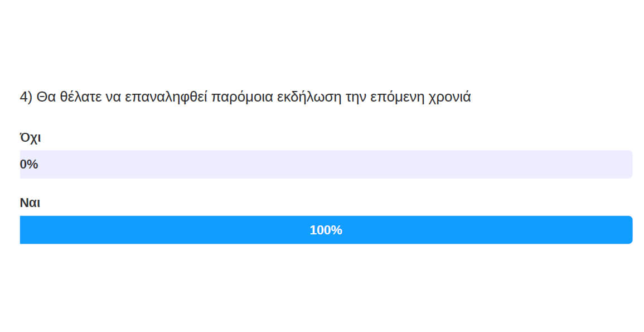Select the Ναι answer label
Screen dimensions: 644x332
click(30, 203)
